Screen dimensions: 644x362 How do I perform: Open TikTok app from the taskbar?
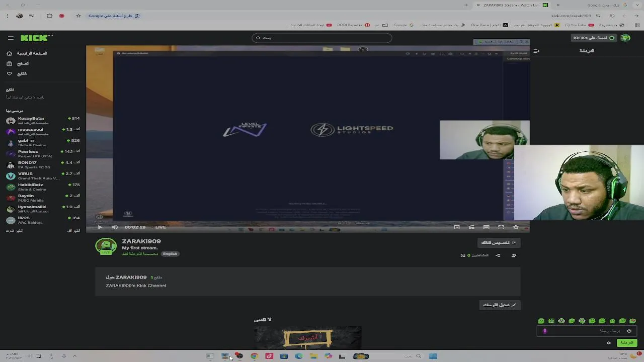[x=269, y=356]
